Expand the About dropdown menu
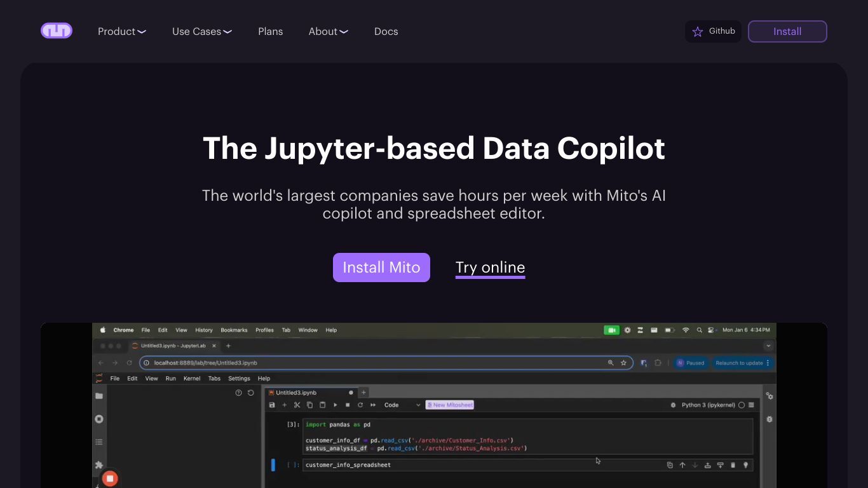This screenshot has width=868, height=488. point(329,31)
